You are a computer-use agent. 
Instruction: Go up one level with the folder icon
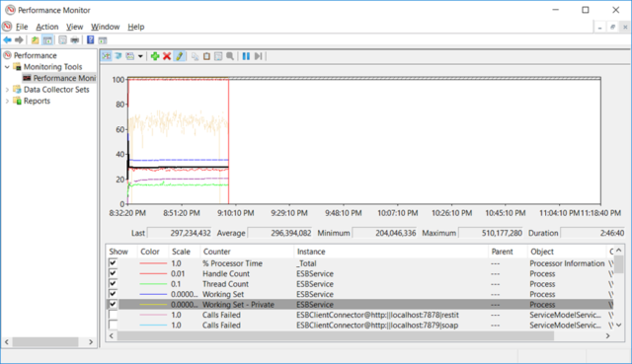pyautogui.click(x=36, y=39)
